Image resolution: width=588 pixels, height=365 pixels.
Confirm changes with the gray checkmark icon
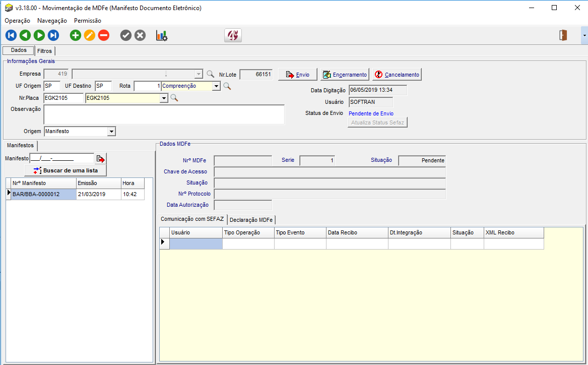(x=126, y=35)
